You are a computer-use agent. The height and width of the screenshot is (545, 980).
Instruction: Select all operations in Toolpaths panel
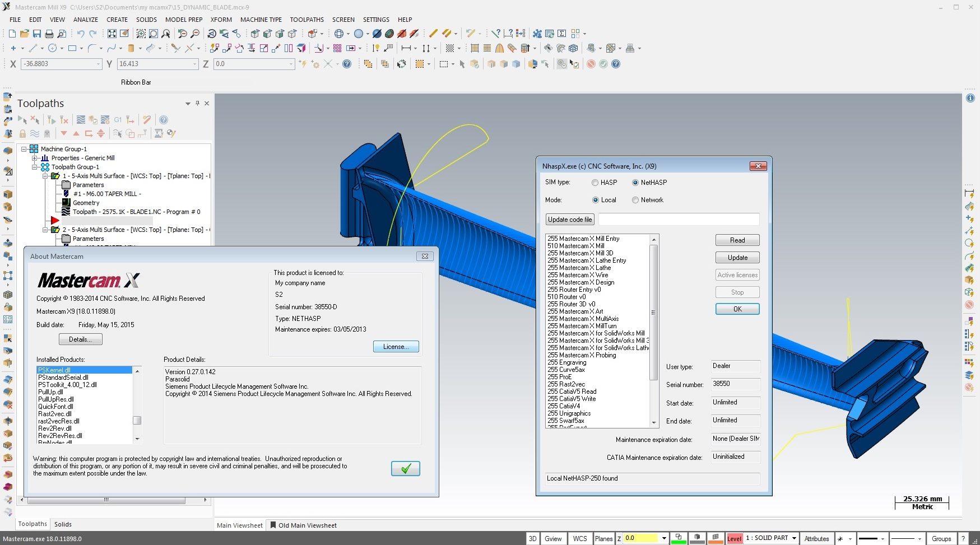[x=22, y=120]
